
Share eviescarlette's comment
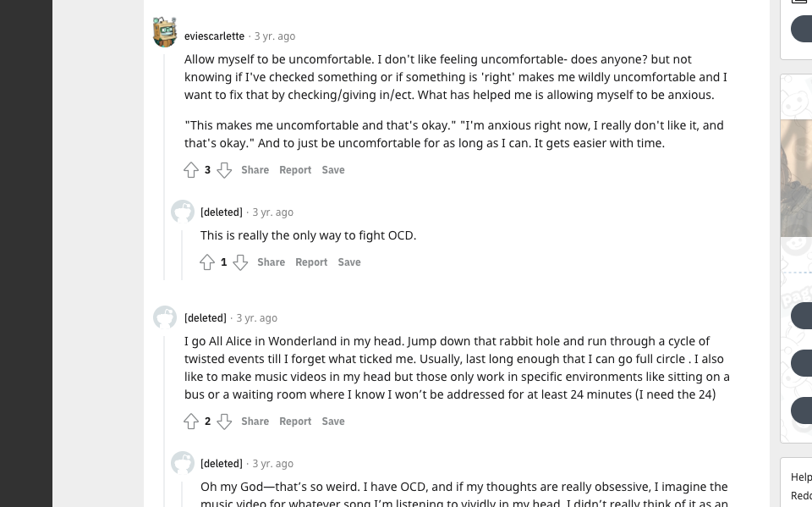(255, 170)
